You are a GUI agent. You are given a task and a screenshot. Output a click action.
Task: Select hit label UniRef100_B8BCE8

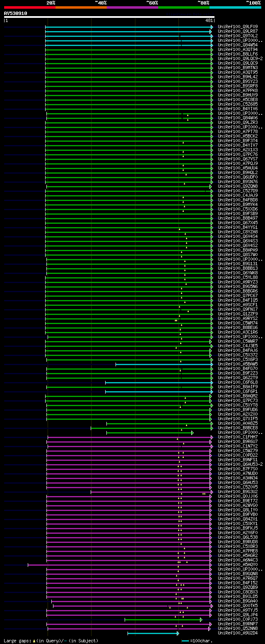(238, 428)
